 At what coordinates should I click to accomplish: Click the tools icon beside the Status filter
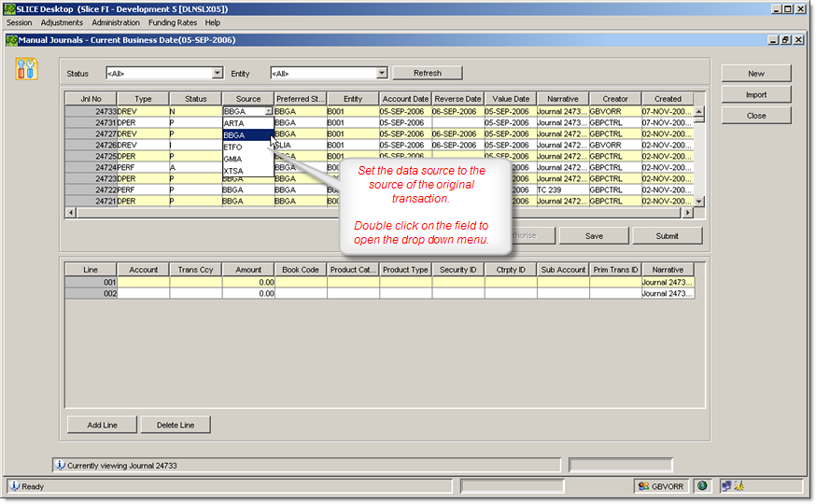point(27,68)
